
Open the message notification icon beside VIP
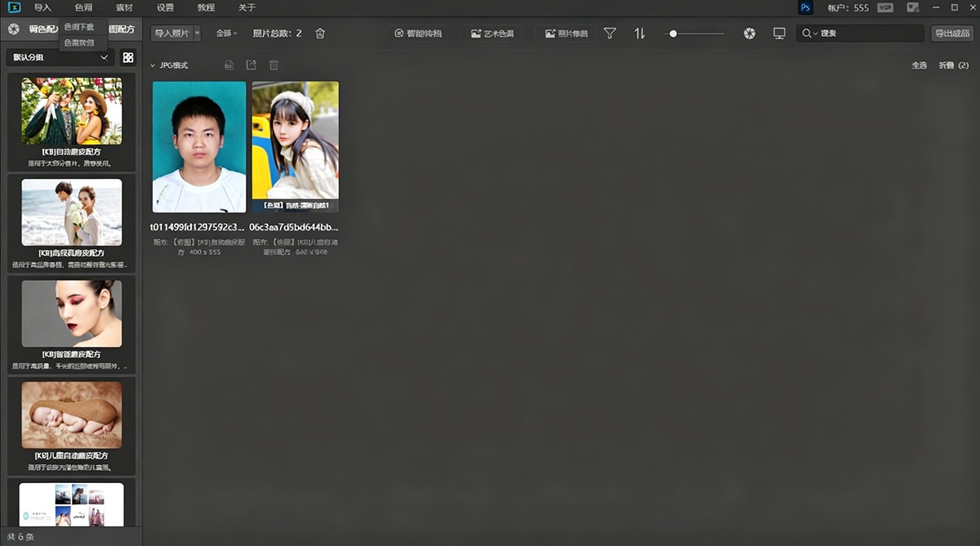pyautogui.click(x=913, y=7)
